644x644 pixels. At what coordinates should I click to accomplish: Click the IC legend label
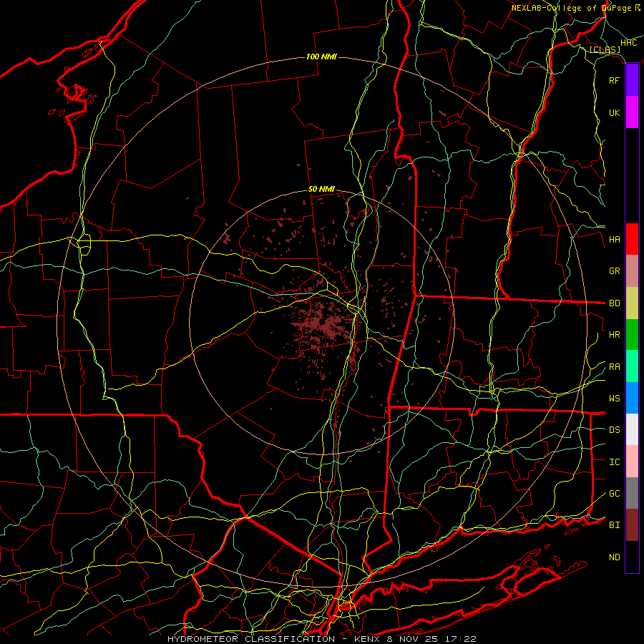[614, 462]
